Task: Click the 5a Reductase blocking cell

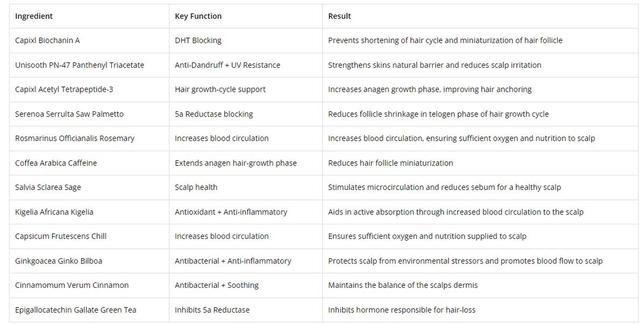Action: 214,114
